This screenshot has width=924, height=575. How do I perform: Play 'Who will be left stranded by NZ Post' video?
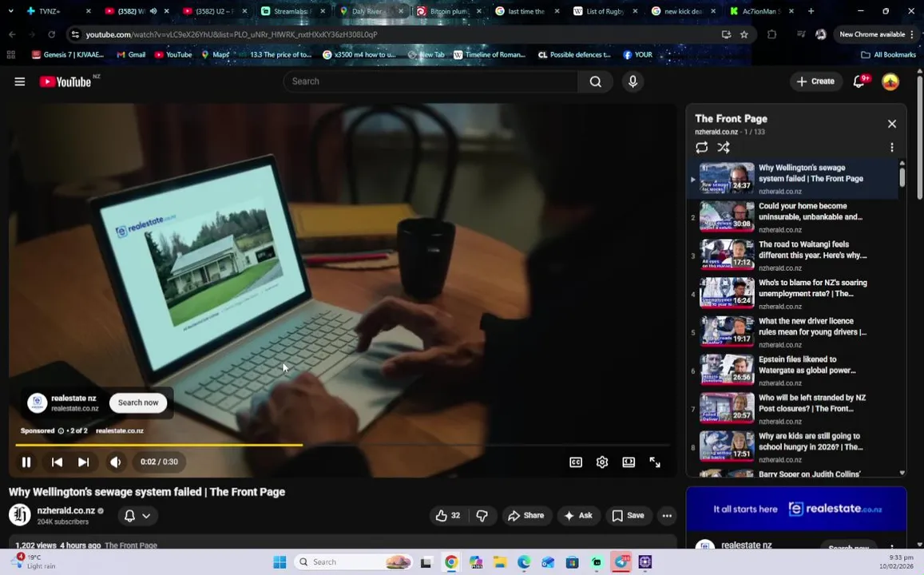(792, 408)
